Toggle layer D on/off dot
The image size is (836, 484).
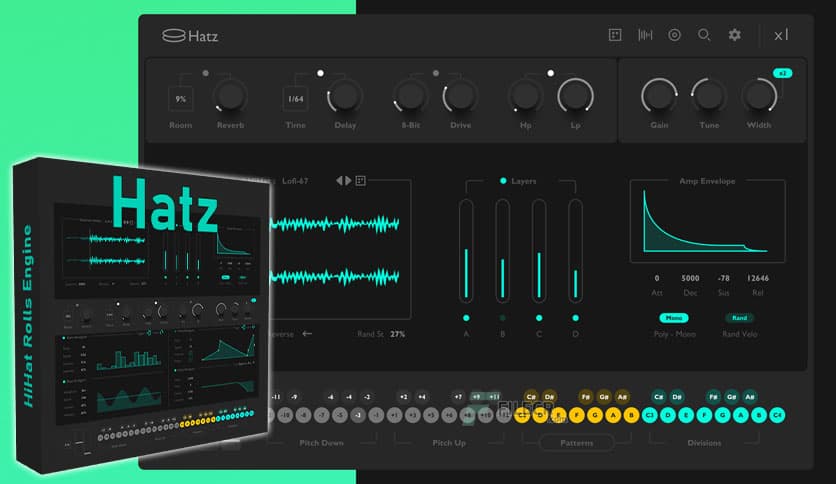(575, 318)
